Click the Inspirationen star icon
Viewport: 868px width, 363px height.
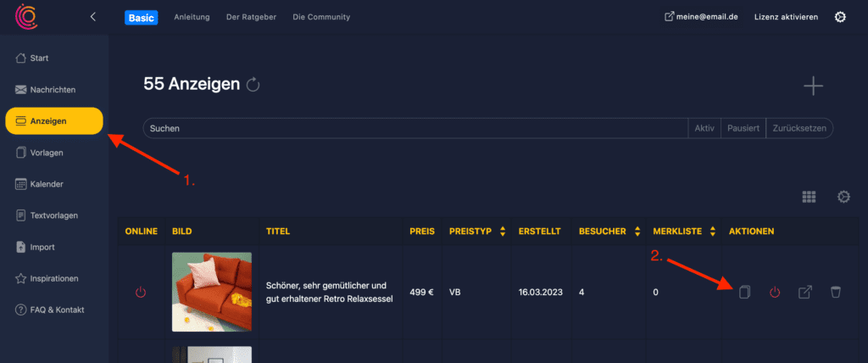pyautogui.click(x=21, y=278)
